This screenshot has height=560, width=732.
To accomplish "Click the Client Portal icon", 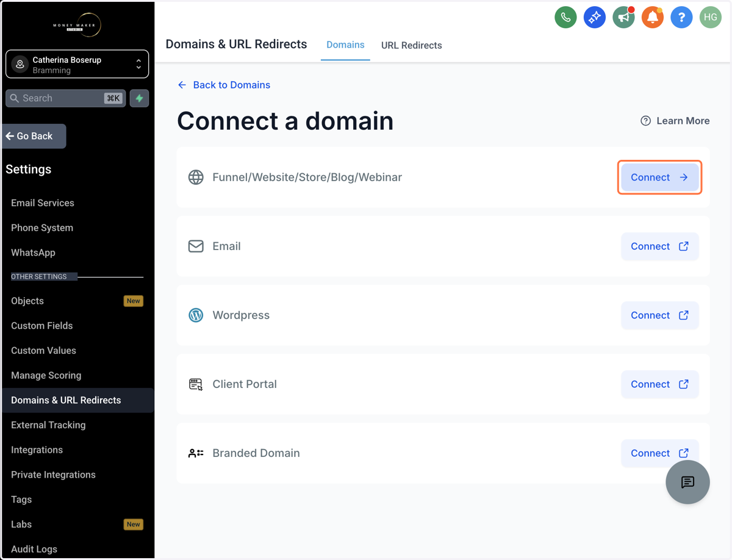I will 196,384.
